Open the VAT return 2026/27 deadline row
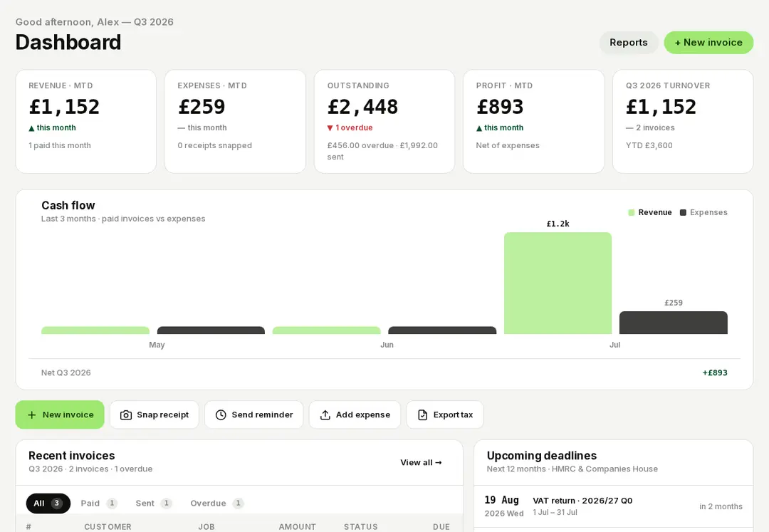The image size is (769, 532). pyautogui.click(x=614, y=506)
